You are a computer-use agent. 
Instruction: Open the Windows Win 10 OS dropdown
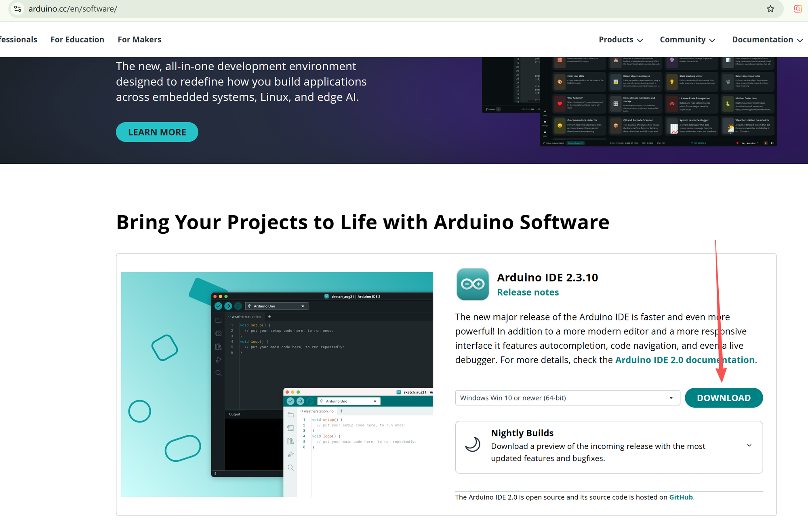[x=568, y=398]
